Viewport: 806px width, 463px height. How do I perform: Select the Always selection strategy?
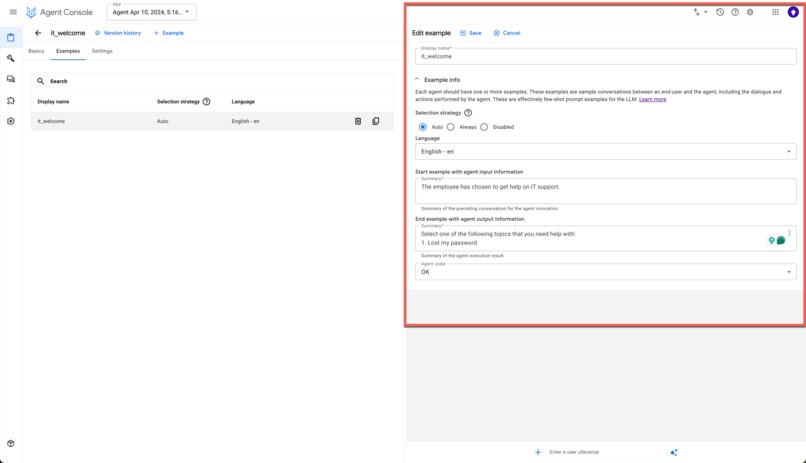click(450, 127)
